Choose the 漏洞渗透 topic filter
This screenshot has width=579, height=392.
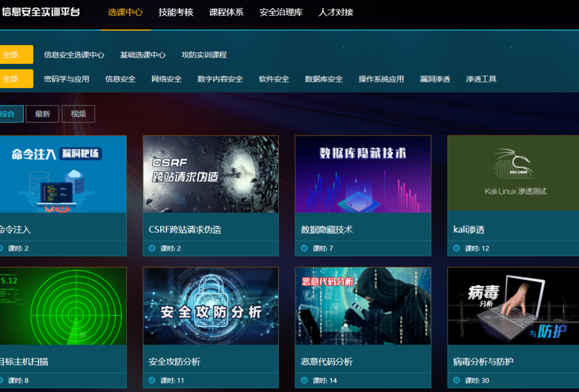point(435,79)
